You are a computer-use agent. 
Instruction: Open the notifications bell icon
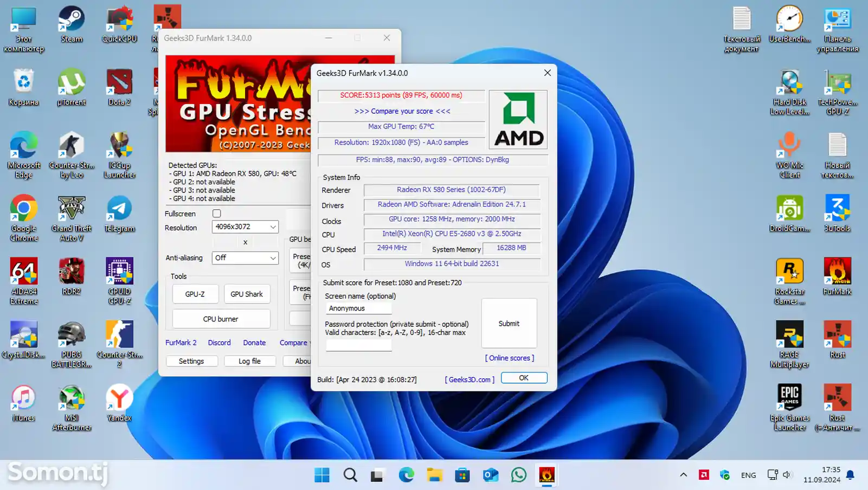coord(850,475)
